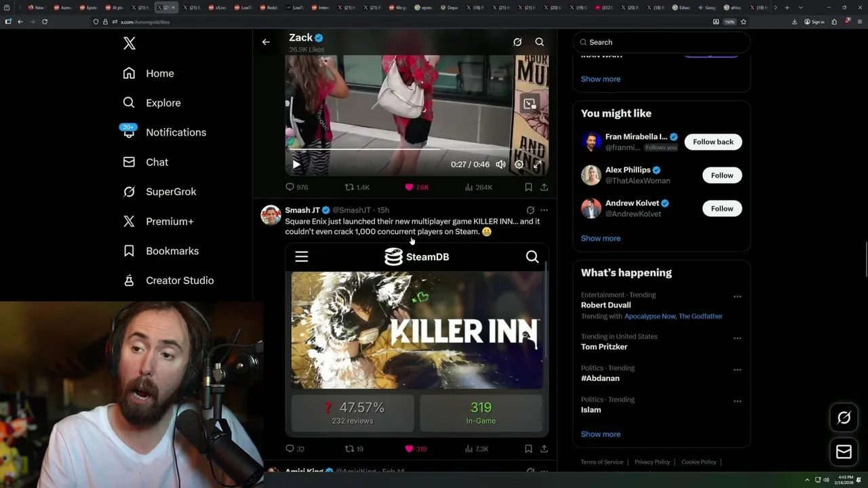Screen dimensions: 868x488
Task: Open The Godfather link
Action: click(701, 317)
